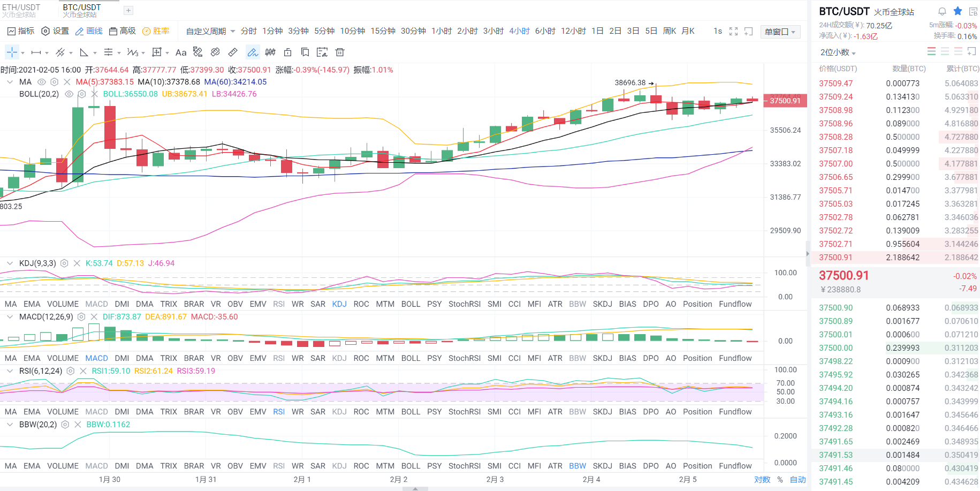Open the 2位小数 decimal precision dropdown

click(838, 52)
